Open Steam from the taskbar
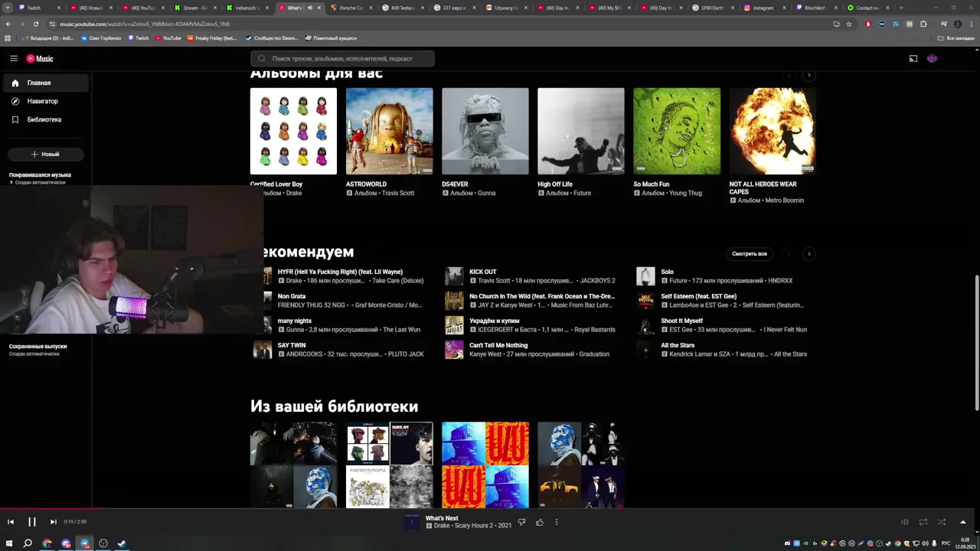The height and width of the screenshot is (551, 980). pos(121,543)
